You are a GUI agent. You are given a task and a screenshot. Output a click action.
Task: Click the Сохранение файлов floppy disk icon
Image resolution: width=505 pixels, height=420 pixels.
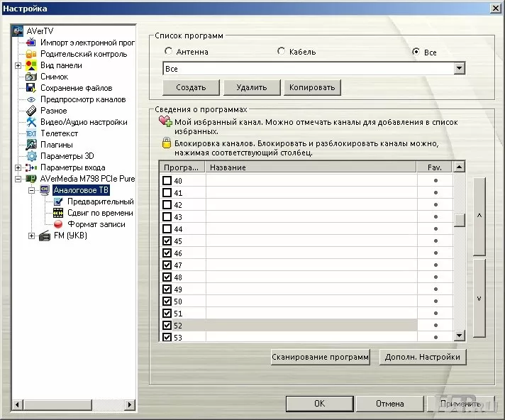31,88
